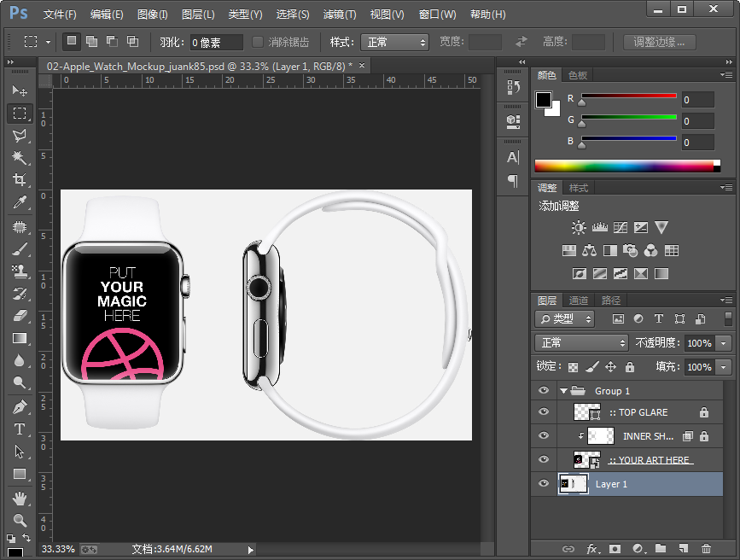The width and height of the screenshot is (740, 560).
Task: Select the Blur tool
Action: pyautogui.click(x=20, y=361)
